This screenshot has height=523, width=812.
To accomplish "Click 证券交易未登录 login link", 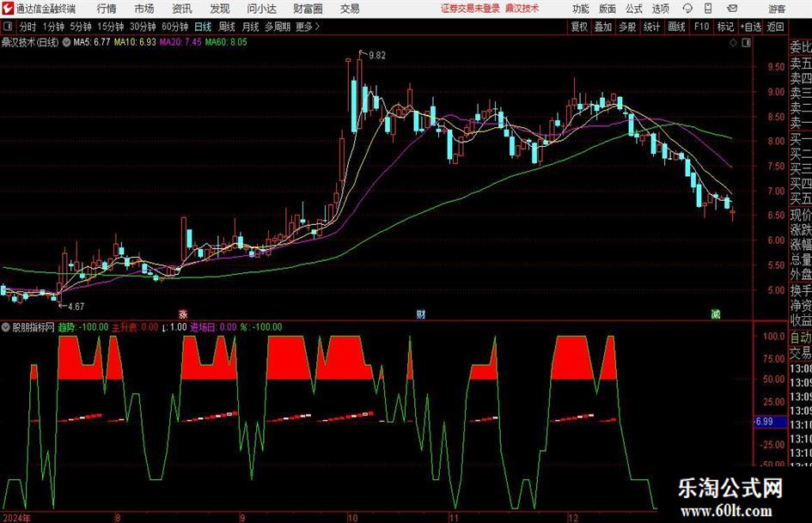I will point(470,9).
